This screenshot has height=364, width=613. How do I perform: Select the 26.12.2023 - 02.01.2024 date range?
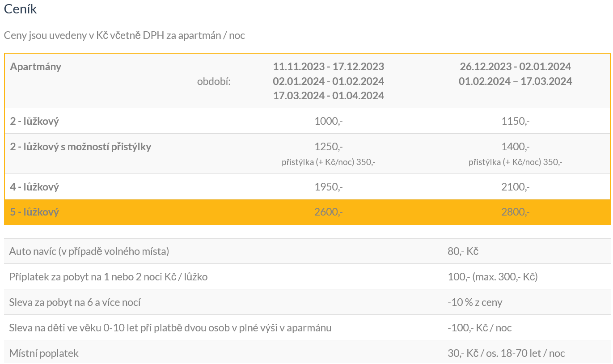(x=515, y=67)
